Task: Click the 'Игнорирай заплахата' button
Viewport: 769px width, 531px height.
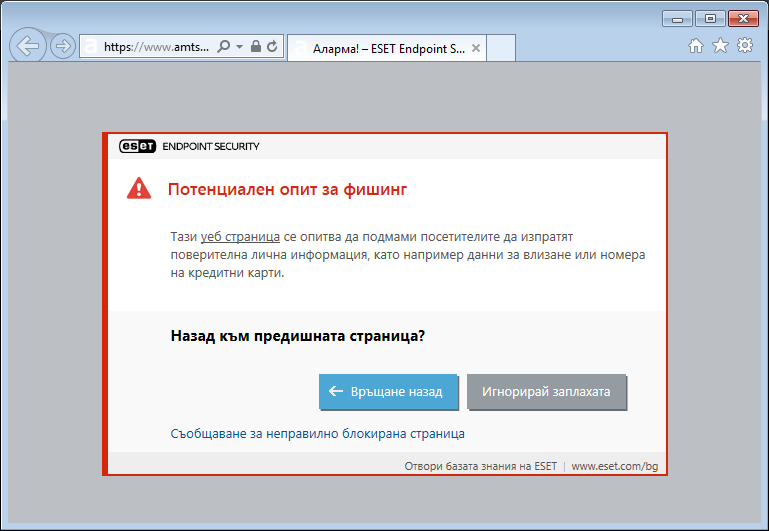Action: coord(546,392)
